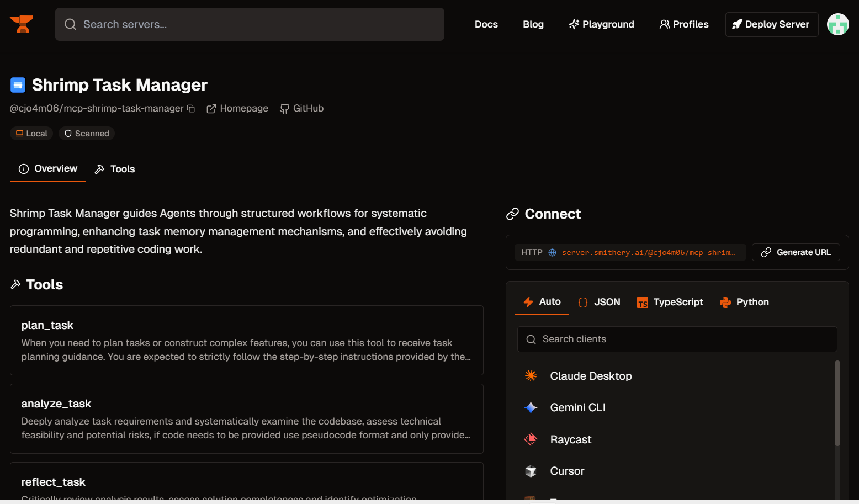Screen dimensions: 859x504
Task: Choose Cursor client
Action: pyautogui.click(x=676, y=471)
